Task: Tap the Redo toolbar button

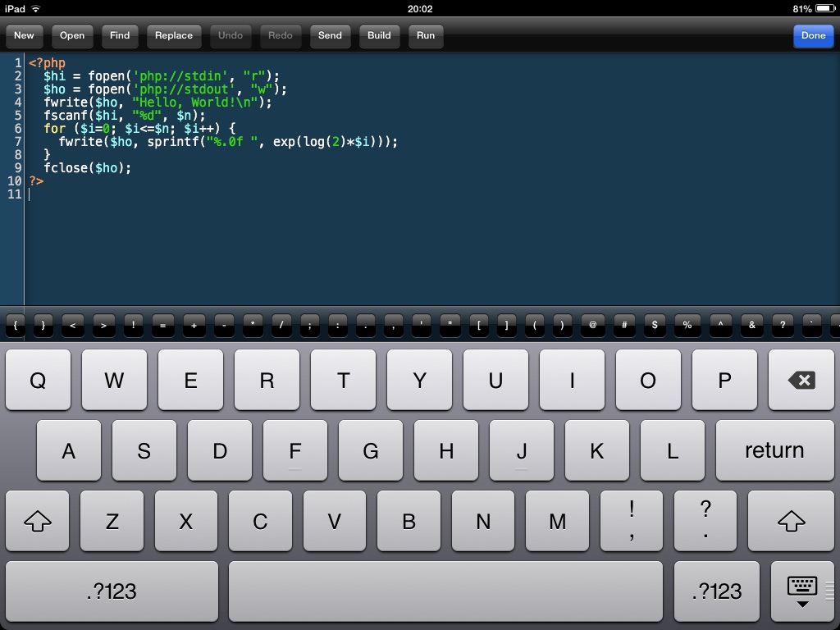Action: coord(281,36)
